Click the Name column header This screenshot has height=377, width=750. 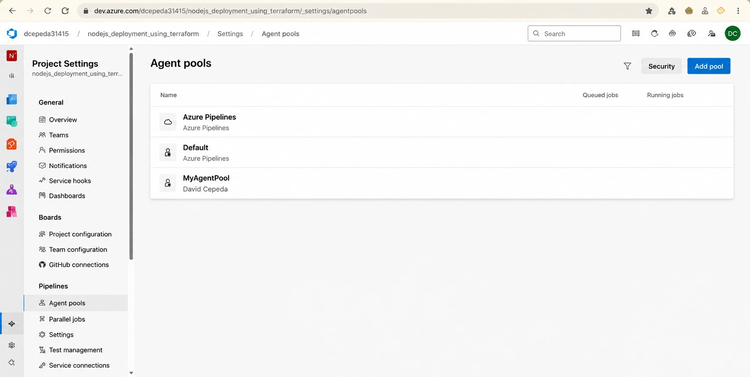168,95
